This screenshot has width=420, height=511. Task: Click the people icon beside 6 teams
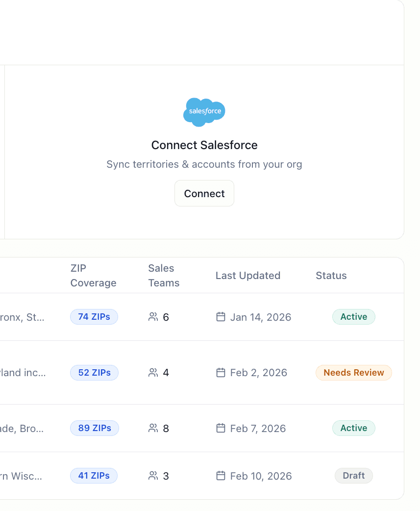pos(153,317)
